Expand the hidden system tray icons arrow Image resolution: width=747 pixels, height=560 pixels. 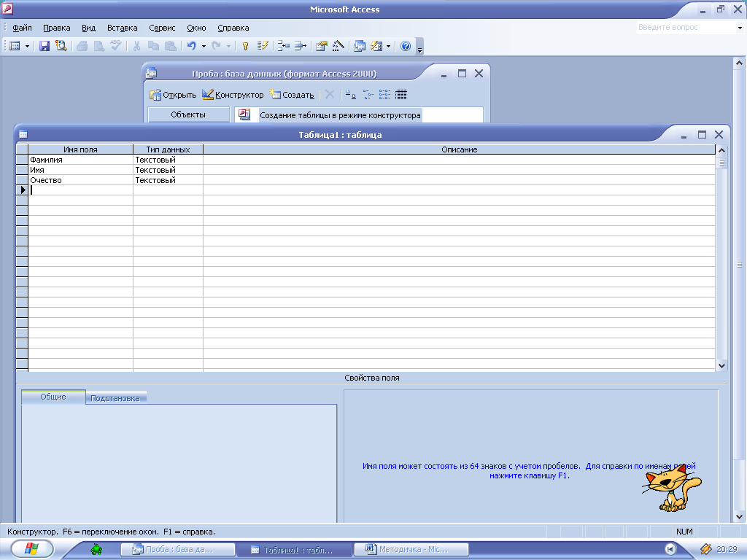point(670,550)
